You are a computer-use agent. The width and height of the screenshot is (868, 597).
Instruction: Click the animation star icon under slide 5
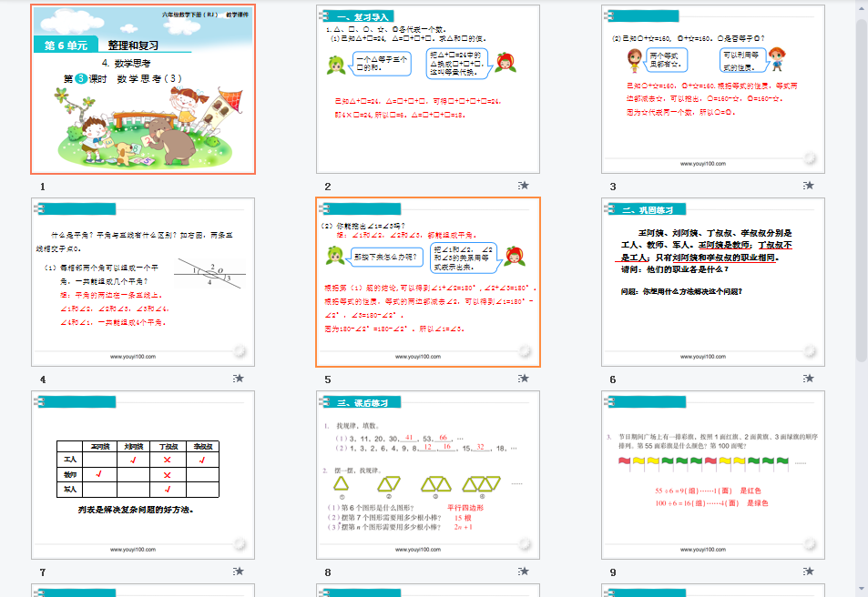click(x=523, y=379)
